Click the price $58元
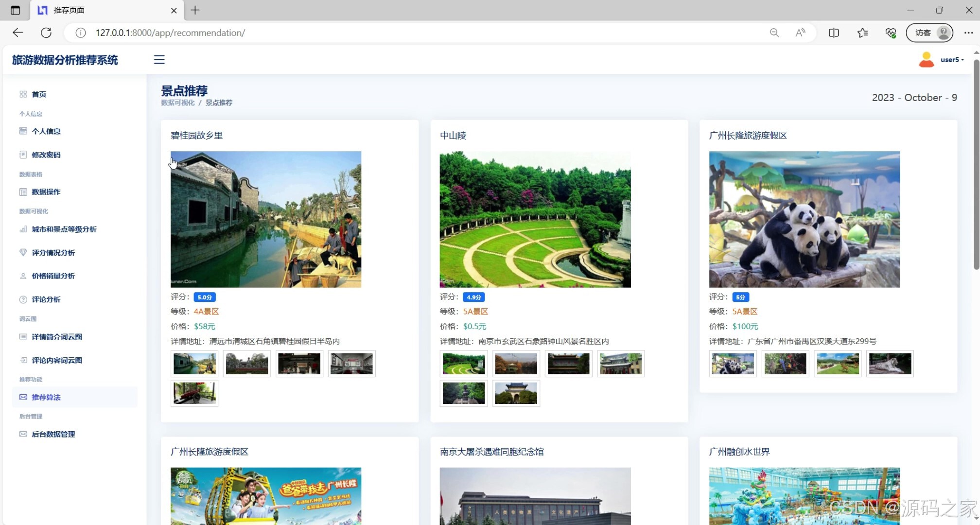980x525 pixels. [205, 326]
